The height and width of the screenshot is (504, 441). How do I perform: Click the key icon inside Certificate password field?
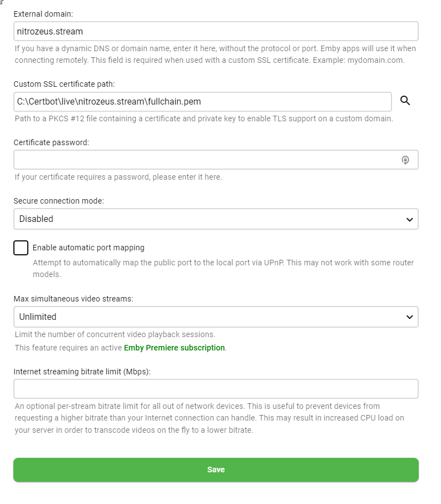[x=405, y=160]
